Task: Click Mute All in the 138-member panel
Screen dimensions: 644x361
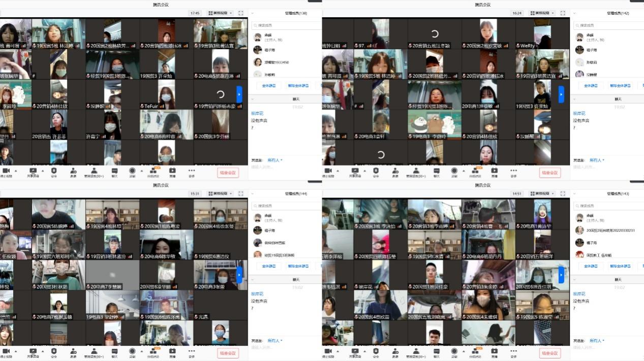Action: pos(268,86)
